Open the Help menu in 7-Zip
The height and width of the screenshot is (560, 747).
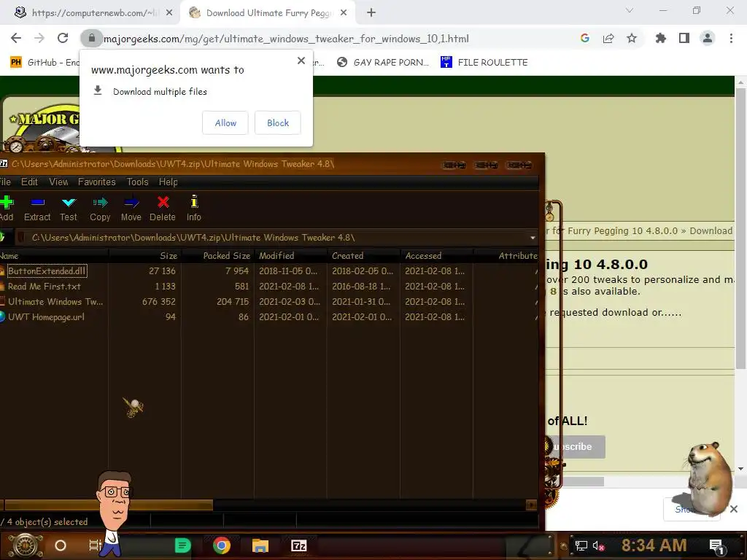169,182
